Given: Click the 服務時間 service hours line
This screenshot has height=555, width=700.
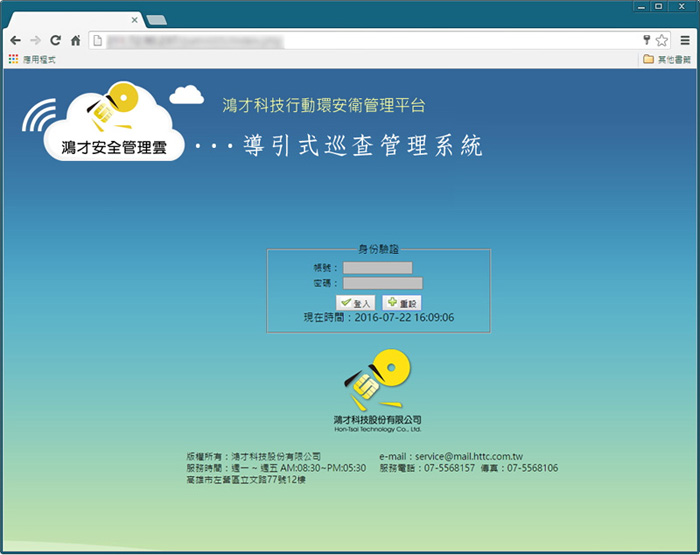Looking at the screenshot, I should (276, 468).
